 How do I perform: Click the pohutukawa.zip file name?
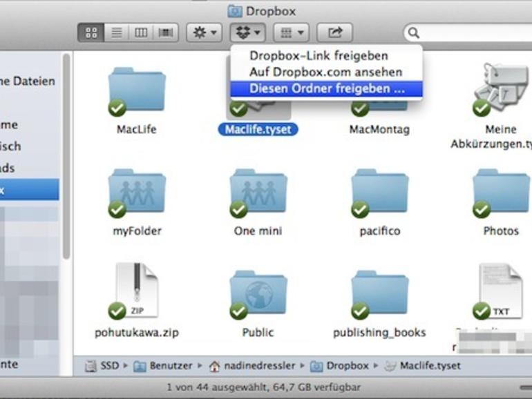point(137,333)
